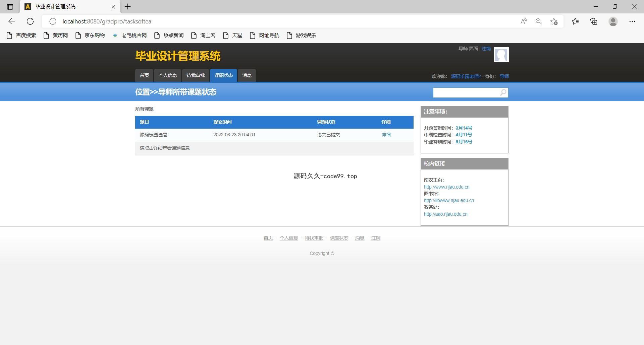Click footer 待我审批 link
This screenshot has width=644, height=345.
[314, 238]
